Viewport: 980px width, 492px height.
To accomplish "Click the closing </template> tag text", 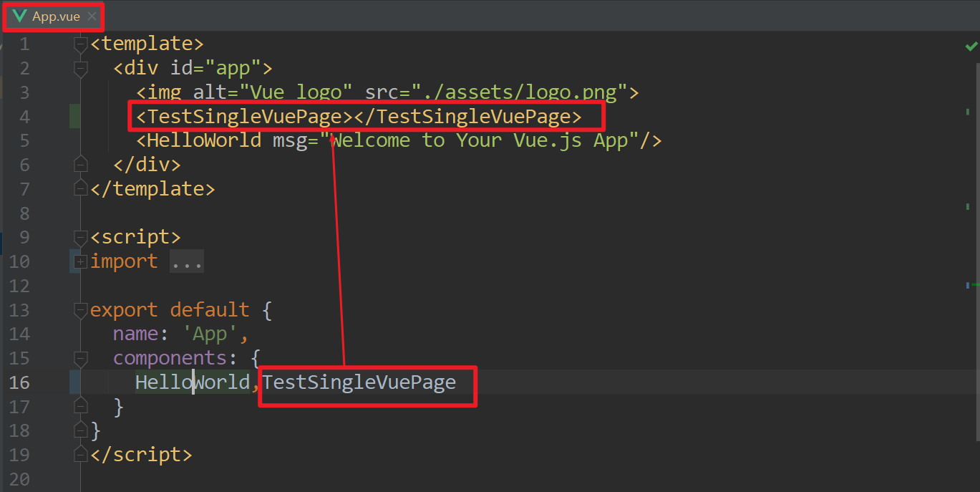I will (152, 189).
